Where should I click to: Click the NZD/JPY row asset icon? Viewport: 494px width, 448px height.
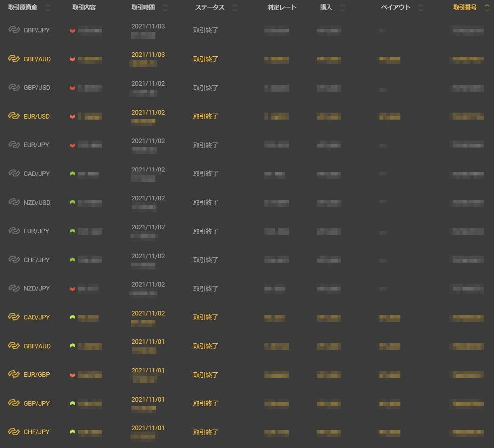click(14, 289)
